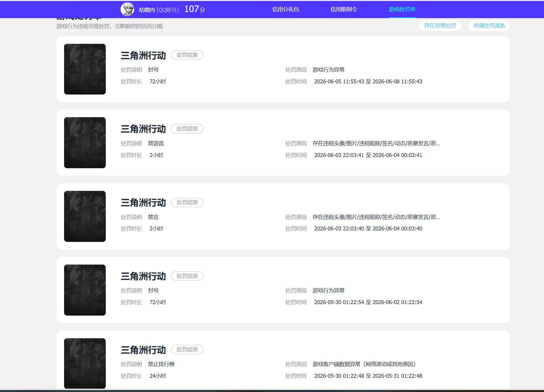Viewport: 544px width, 392px height.
Task: Open game thumbnail of 禁止排行榜 record
Action: 85,363
